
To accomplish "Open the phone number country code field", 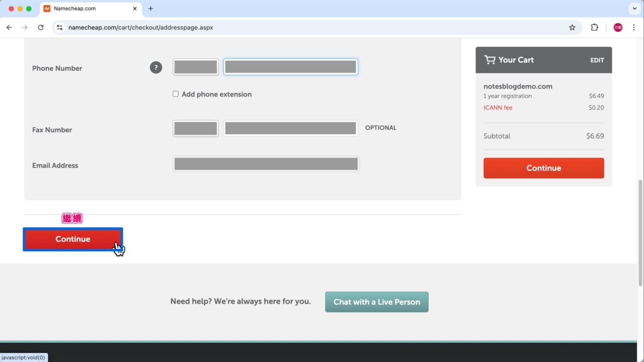I will pos(196,67).
